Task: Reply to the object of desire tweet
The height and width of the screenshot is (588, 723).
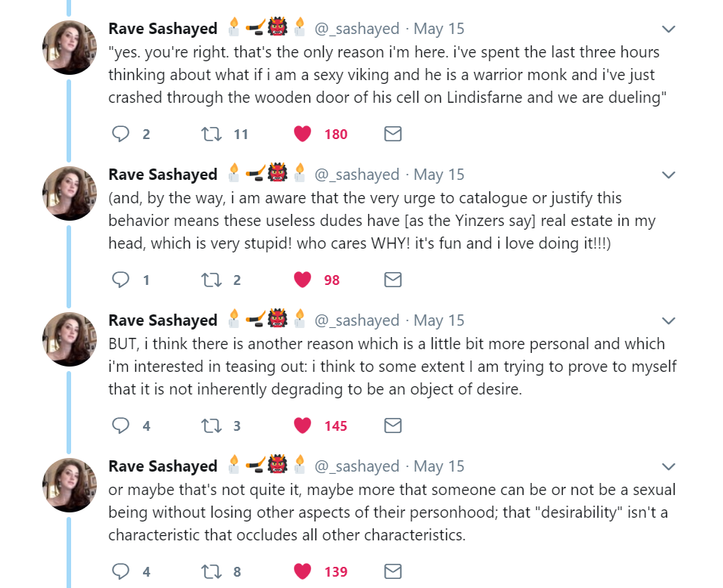Action: pos(121,426)
